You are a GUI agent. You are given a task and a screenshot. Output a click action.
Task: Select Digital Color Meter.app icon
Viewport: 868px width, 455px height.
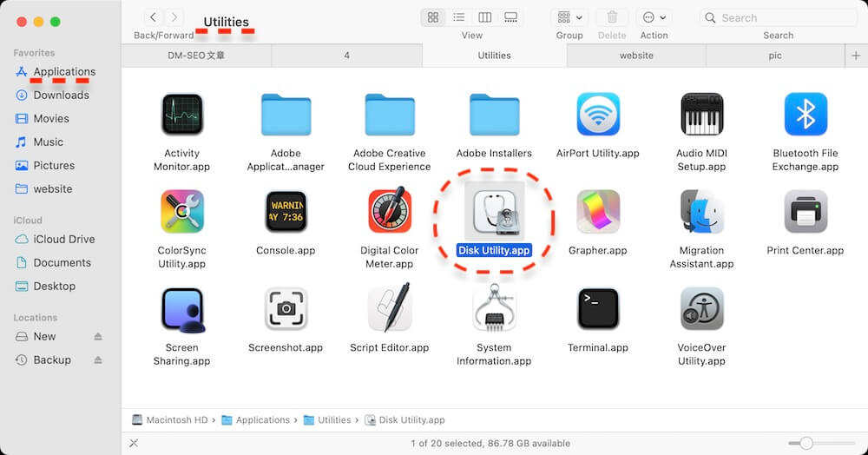pos(390,210)
